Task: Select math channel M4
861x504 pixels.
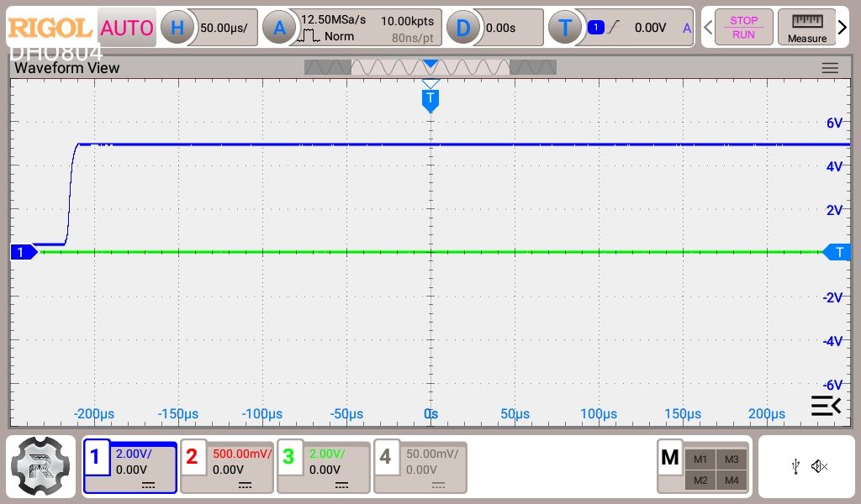Action: tap(732, 480)
